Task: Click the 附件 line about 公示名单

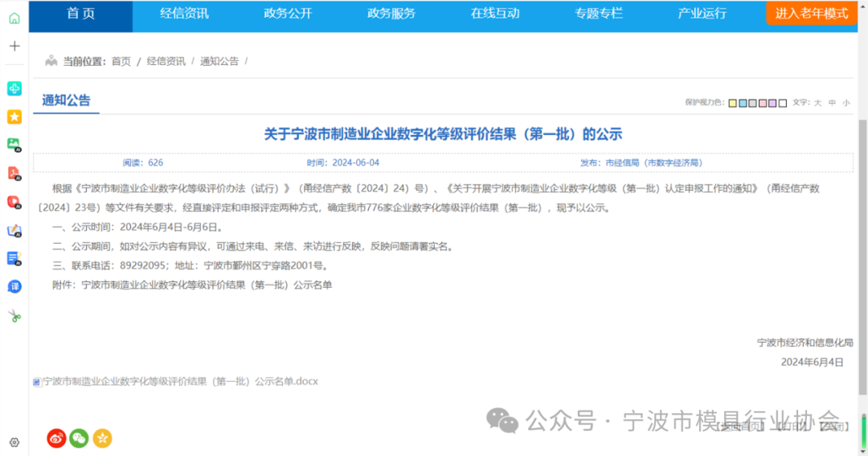Action: (192, 286)
